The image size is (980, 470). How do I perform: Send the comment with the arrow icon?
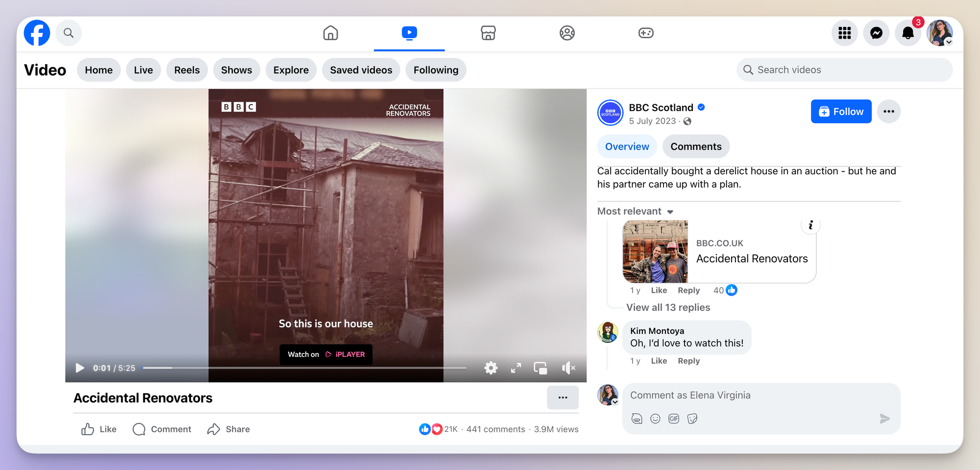click(884, 419)
